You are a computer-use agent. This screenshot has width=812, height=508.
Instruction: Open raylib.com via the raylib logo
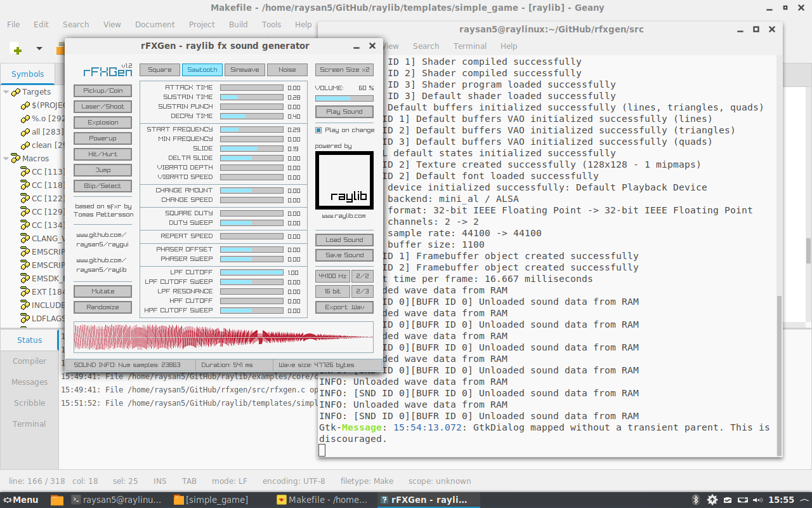344,180
